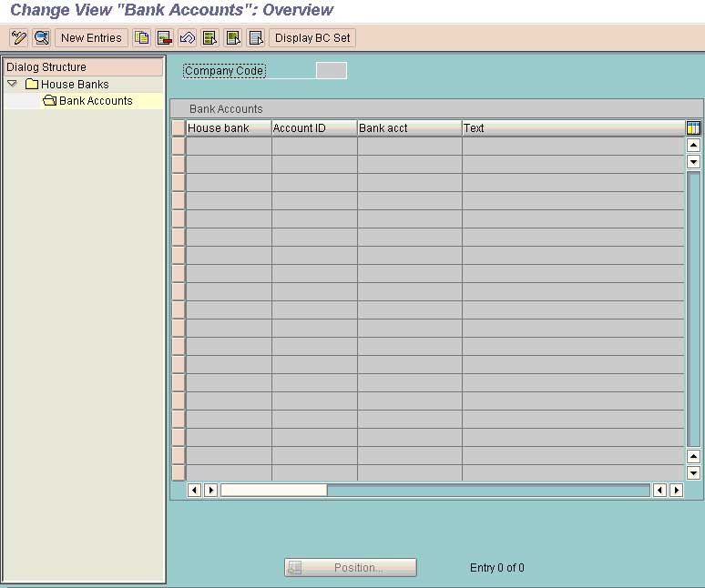705x588 pixels.
Task: Collapse the House Banks tree node
Action: 12,84
